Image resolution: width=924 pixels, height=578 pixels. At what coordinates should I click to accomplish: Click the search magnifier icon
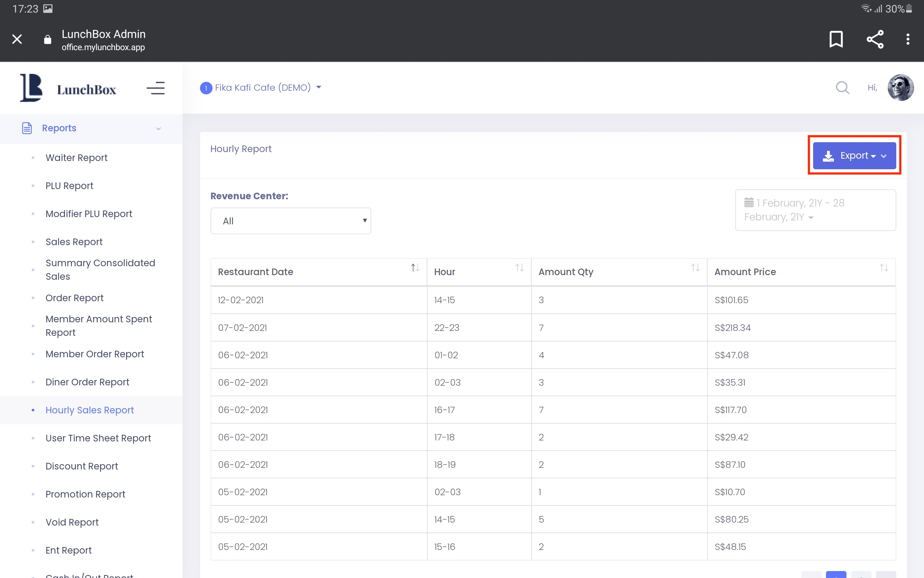point(842,87)
